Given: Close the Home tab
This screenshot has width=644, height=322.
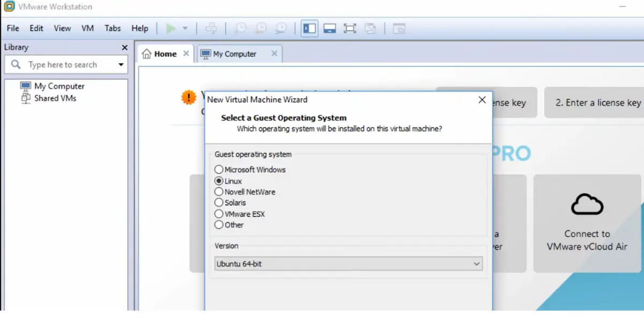Looking at the screenshot, I should 186,54.
